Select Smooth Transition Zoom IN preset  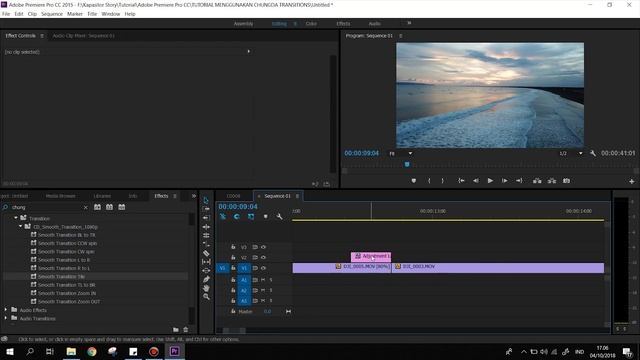(67, 293)
